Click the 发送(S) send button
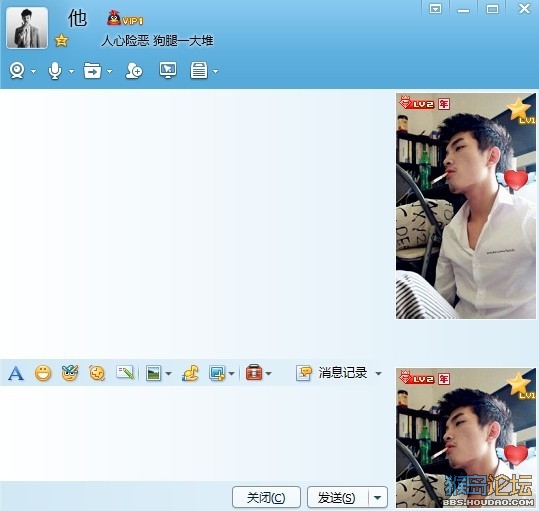The height and width of the screenshot is (511, 539). tap(337, 497)
